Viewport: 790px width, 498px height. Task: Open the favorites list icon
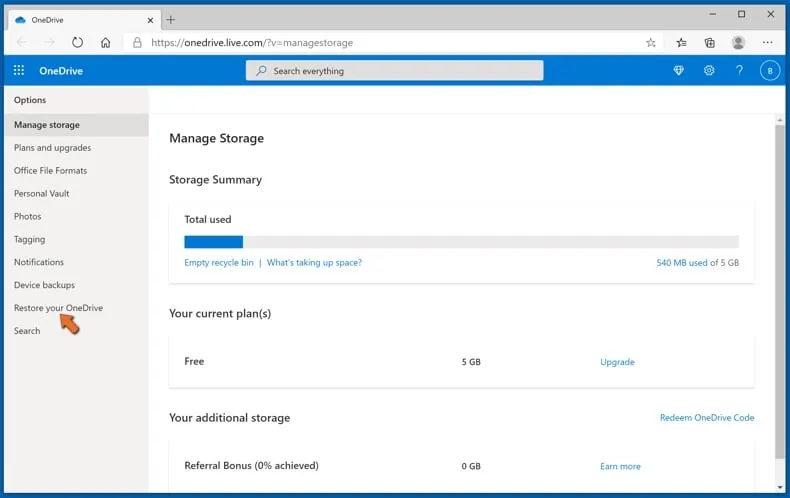(681, 43)
